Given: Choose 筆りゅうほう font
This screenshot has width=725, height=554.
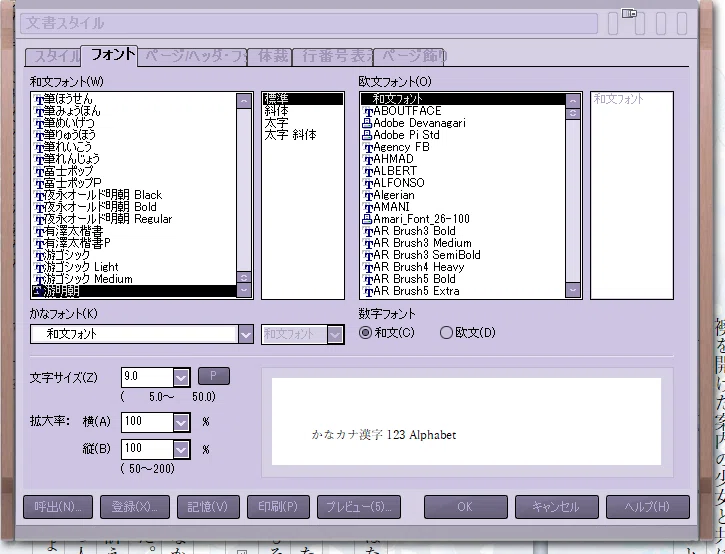Looking at the screenshot, I should (x=134, y=135).
